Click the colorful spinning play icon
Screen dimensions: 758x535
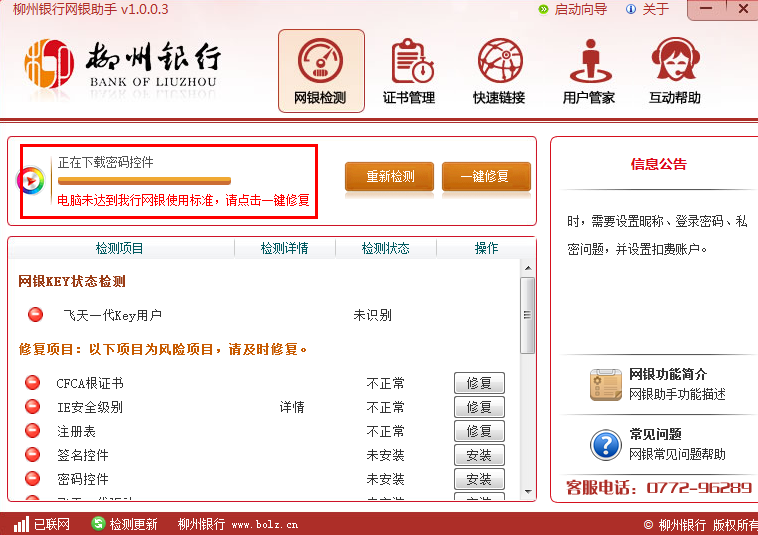(x=31, y=181)
